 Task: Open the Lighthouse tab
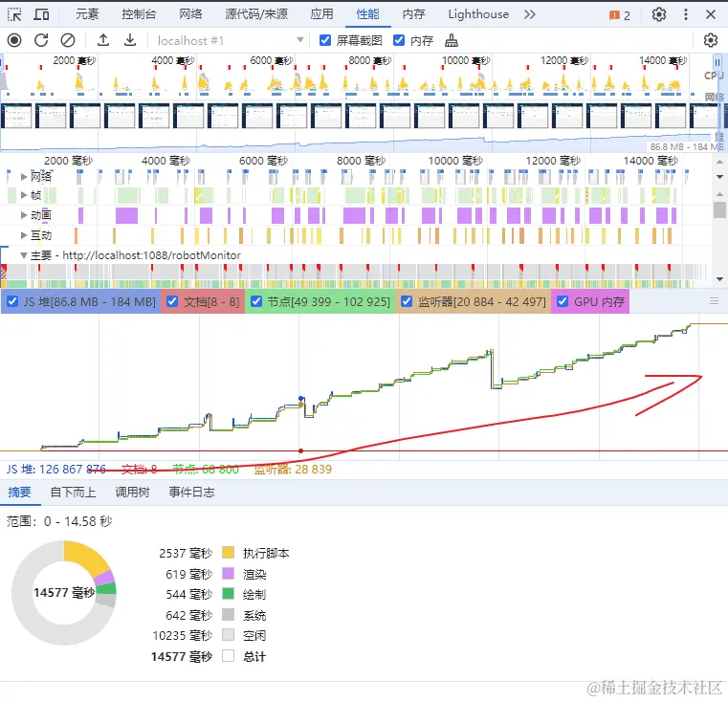pyautogui.click(x=478, y=14)
